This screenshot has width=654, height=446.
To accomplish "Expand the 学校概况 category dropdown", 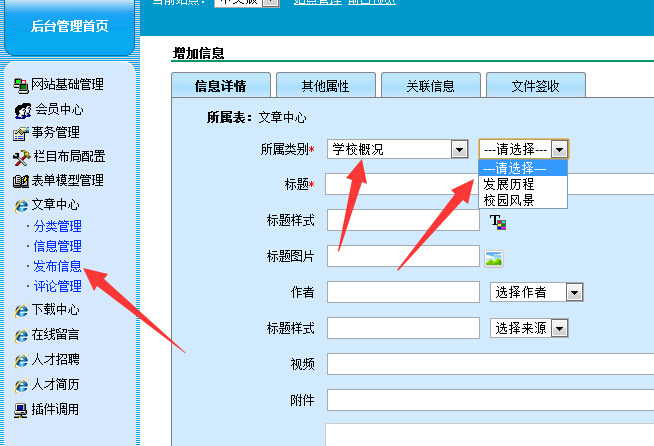I will click(x=459, y=149).
